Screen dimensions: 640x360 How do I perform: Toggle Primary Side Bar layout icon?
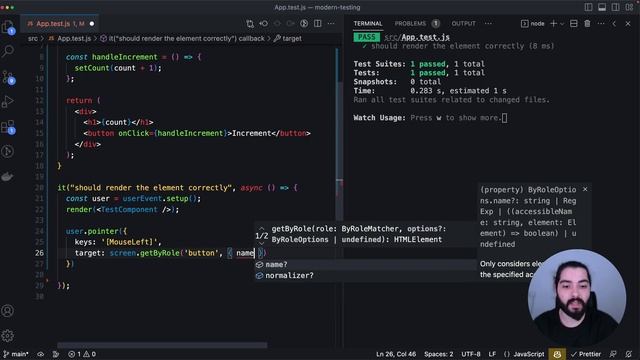pos(588,7)
